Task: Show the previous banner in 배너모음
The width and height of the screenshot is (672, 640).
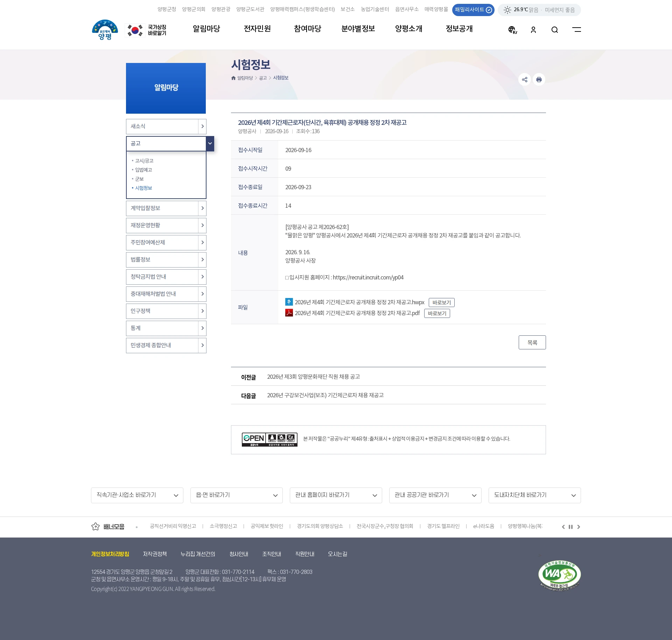Action: point(563,527)
